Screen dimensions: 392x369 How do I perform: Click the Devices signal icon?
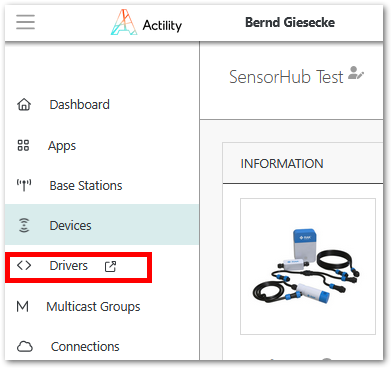(24, 225)
